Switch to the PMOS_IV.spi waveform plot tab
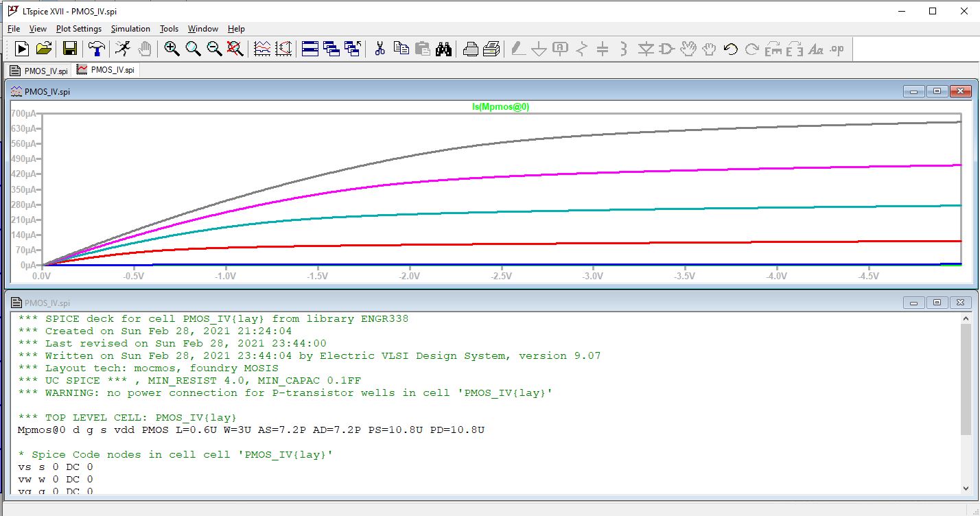The width and height of the screenshot is (980, 516). (x=106, y=70)
